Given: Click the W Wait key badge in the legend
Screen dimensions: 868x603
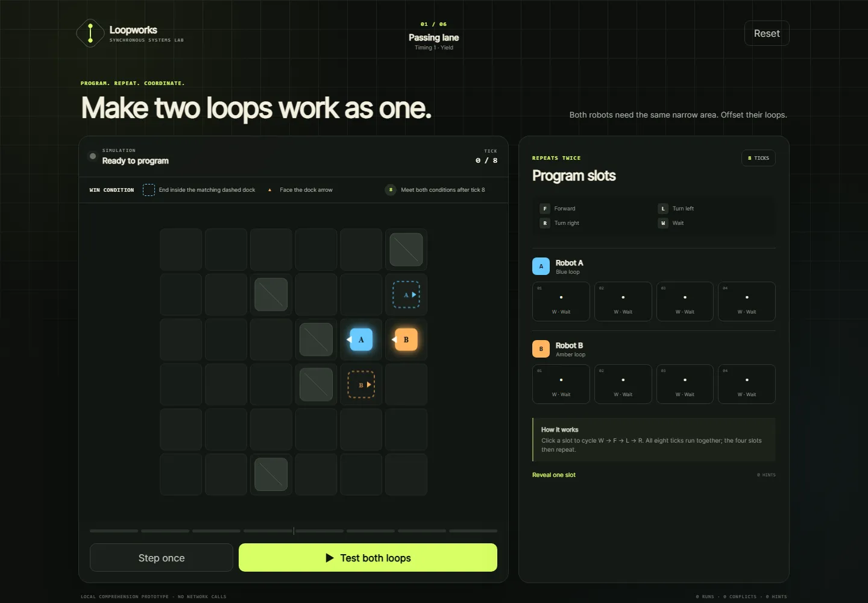Looking at the screenshot, I should click(x=663, y=223).
